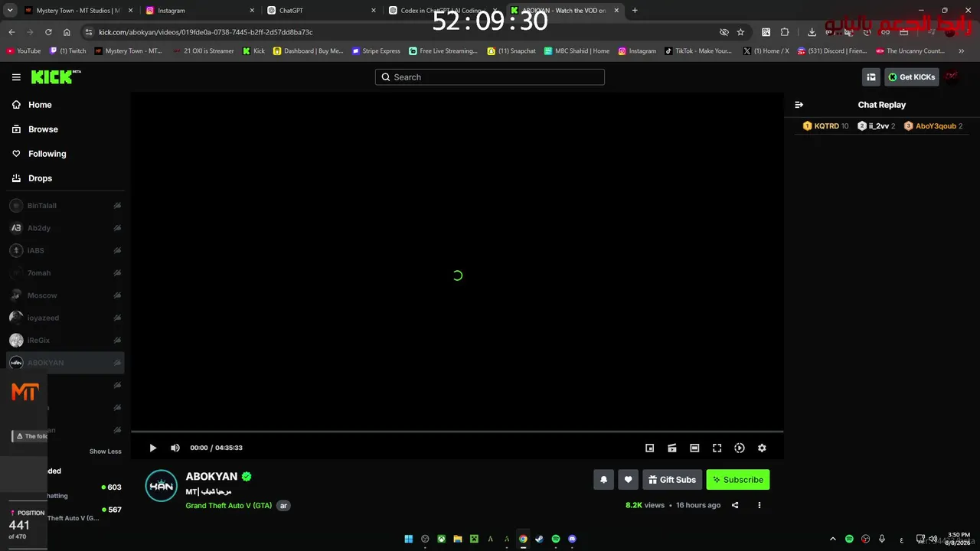Open ioyazeed channel in the following list

[x=65, y=318]
